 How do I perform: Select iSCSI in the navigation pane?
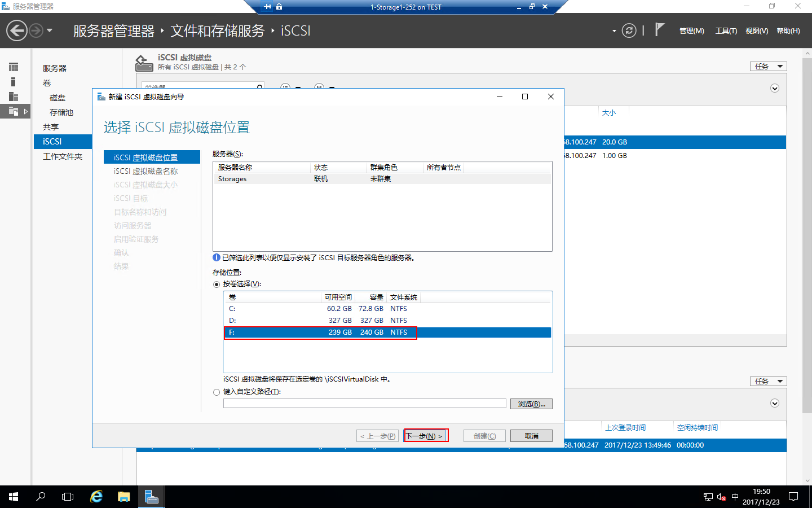pos(63,142)
